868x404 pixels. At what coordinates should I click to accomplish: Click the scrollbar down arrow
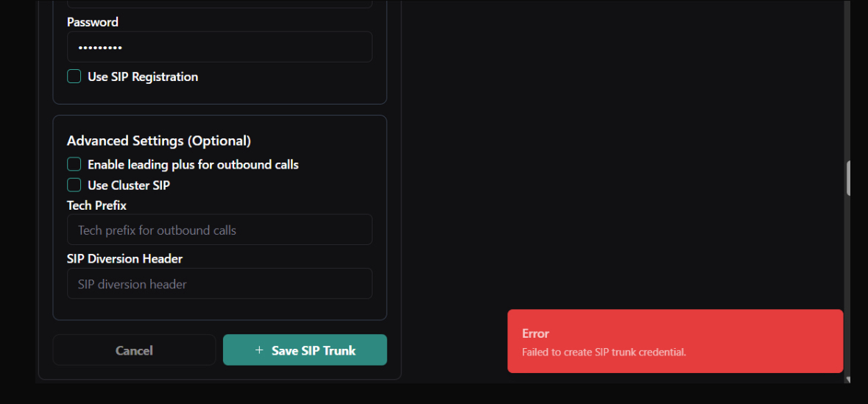point(848,380)
